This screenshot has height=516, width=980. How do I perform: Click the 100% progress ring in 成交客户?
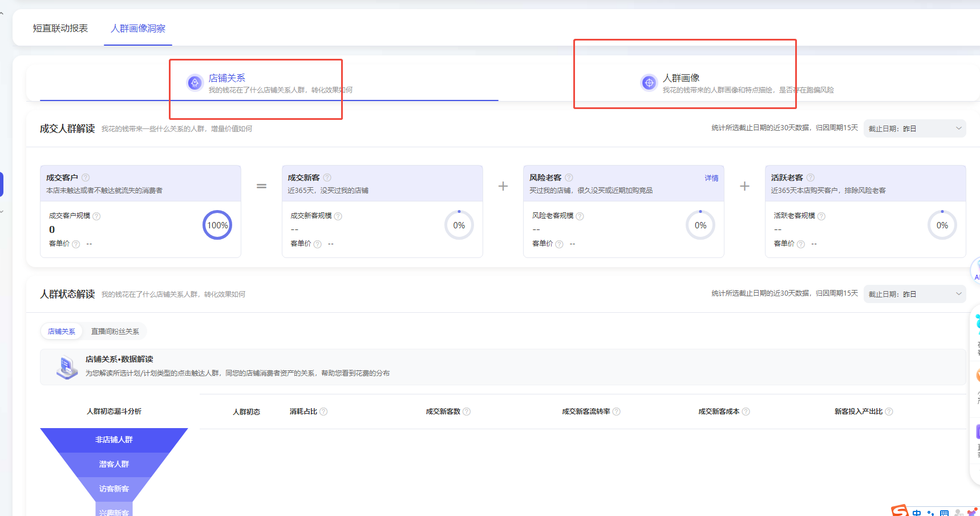tap(217, 225)
